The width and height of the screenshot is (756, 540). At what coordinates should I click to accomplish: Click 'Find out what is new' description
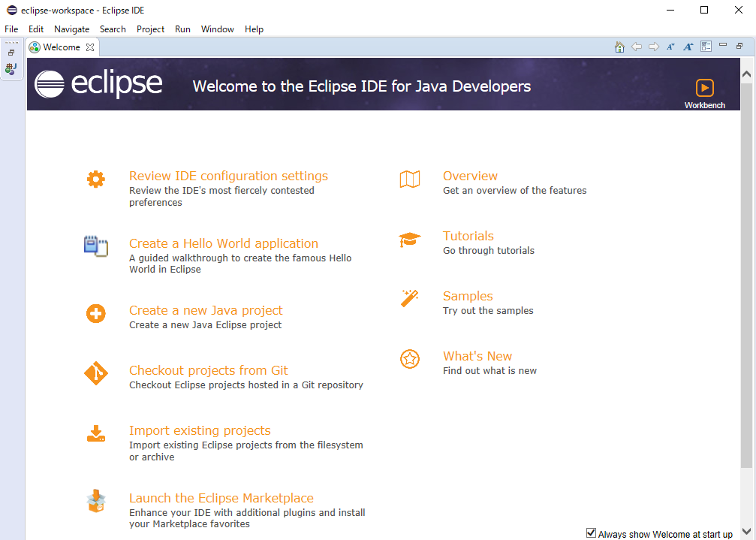click(489, 371)
